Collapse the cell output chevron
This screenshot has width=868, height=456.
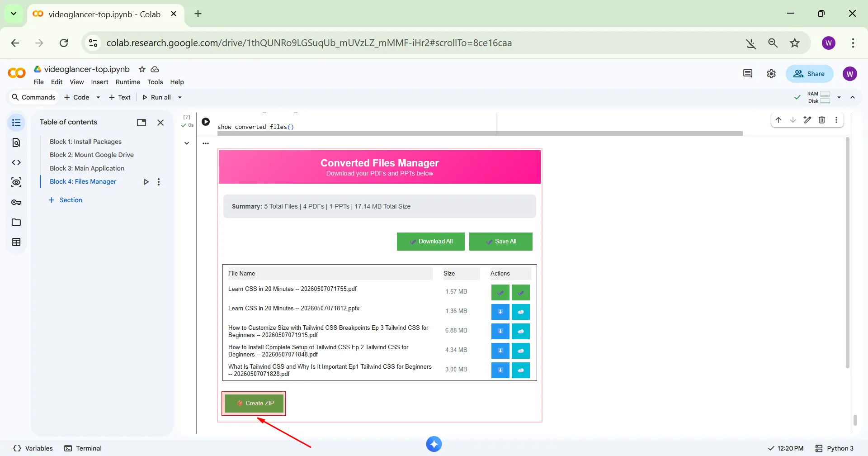187,143
